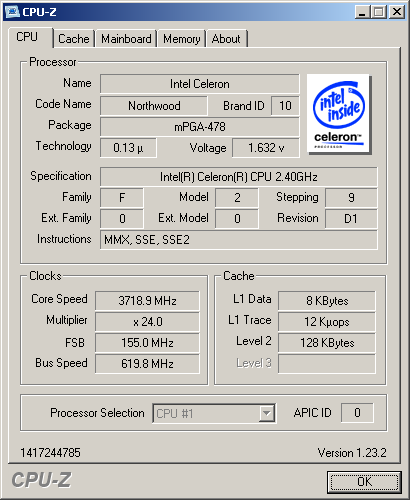Open the About tab
The height and width of the screenshot is (500, 410).
coord(226,39)
